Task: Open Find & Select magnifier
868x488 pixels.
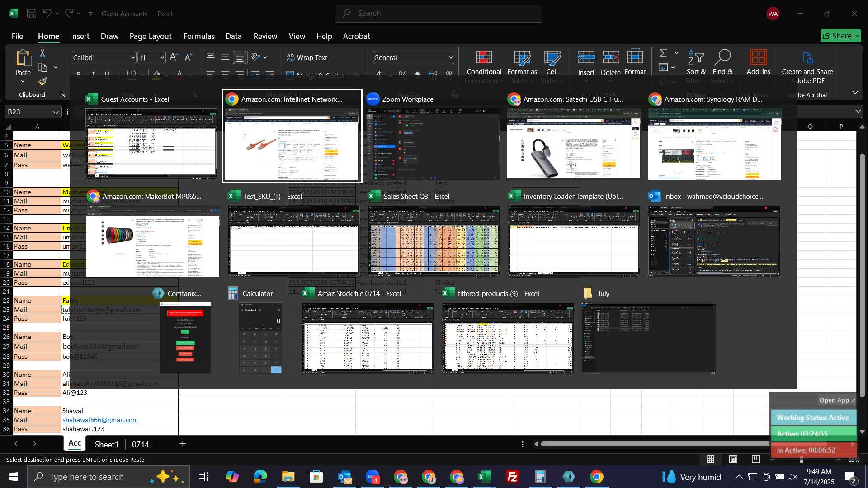Action: coord(722,67)
